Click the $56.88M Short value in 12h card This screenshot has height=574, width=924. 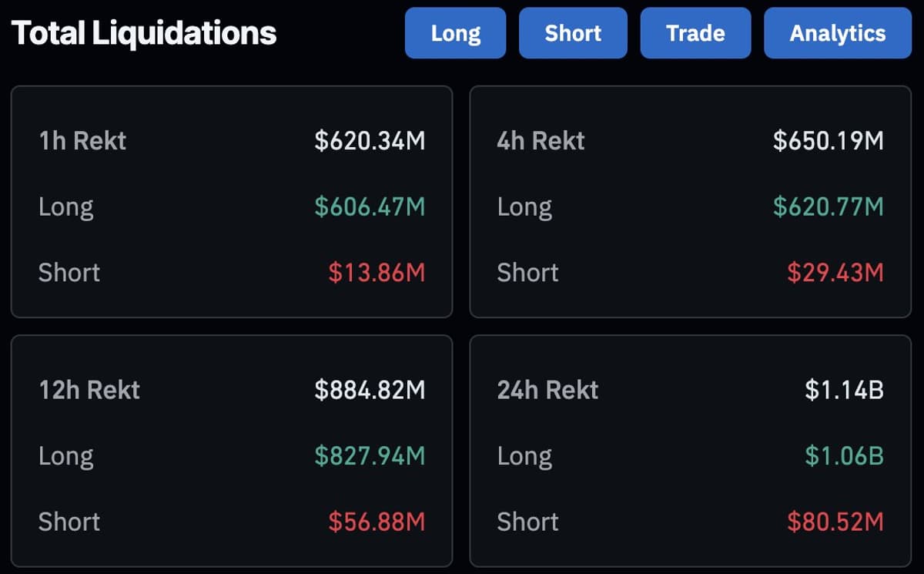click(376, 522)
